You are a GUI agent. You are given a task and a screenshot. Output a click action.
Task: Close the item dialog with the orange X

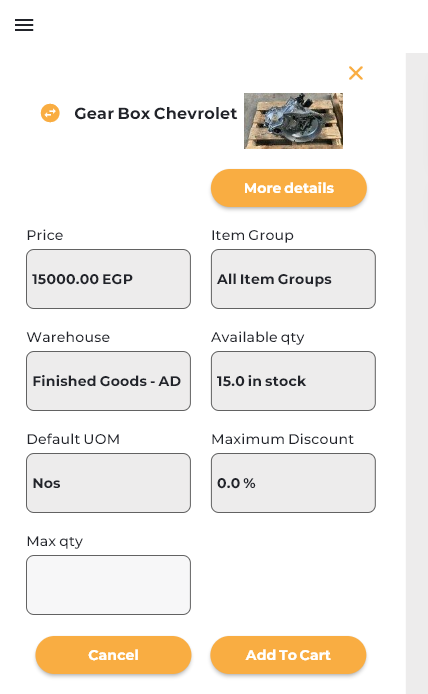click(x=356, y=73)
